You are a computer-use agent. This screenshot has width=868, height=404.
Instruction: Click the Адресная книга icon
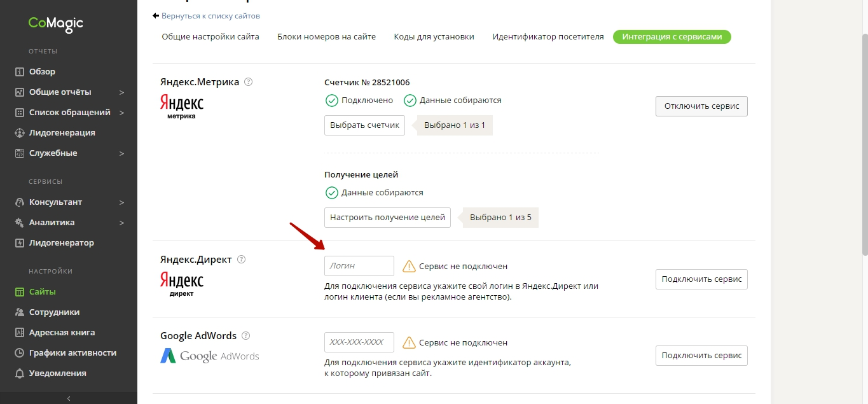click(x=20, y=333)
